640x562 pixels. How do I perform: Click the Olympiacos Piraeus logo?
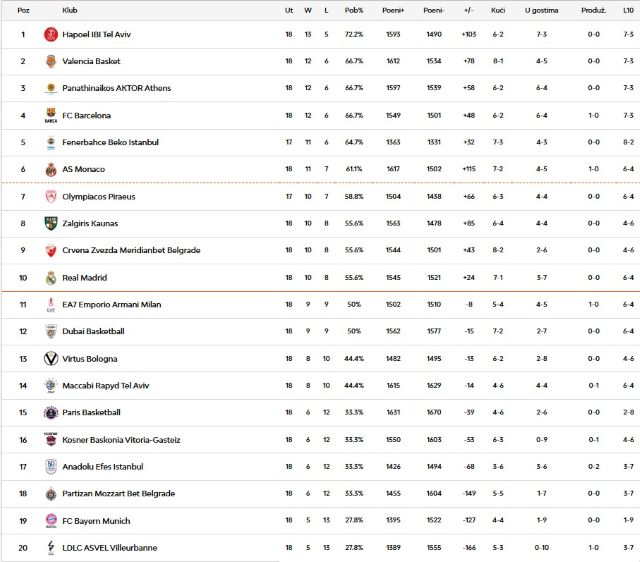(51, 196)
